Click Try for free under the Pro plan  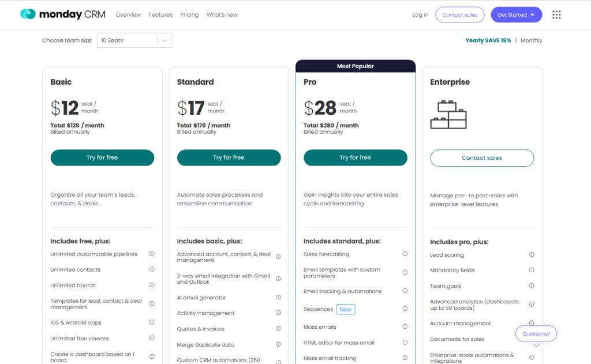pyautogui.click(x=355, y=157)
